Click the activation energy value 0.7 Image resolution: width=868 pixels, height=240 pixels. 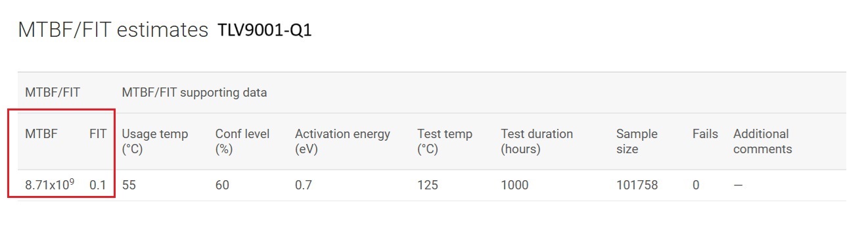(x=304, y=185)
